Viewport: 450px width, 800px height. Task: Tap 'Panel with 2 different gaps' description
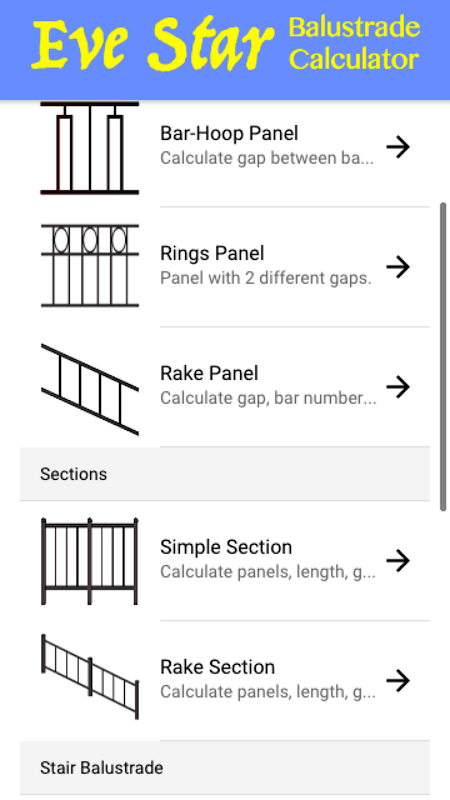[266, 278]
